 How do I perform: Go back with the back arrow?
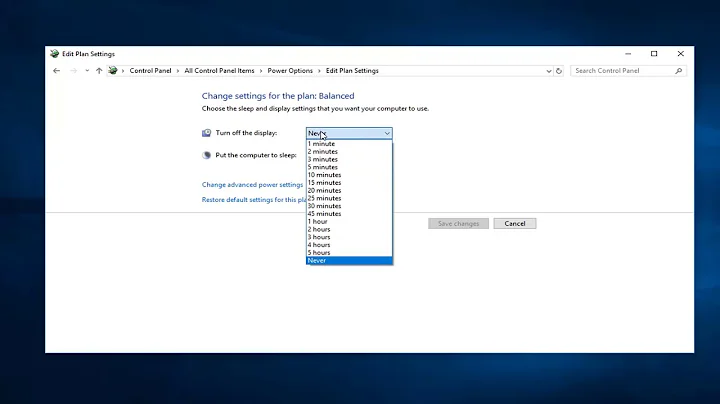56,71
